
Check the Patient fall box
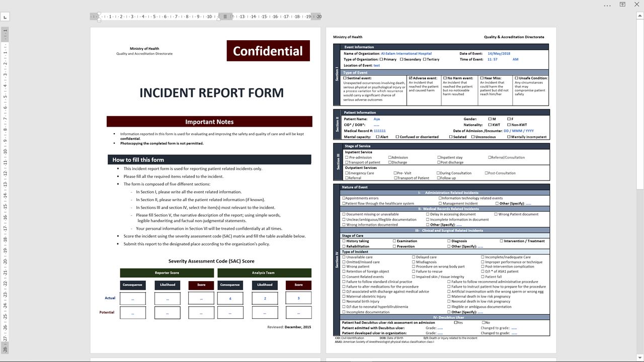tap(482, 277)
